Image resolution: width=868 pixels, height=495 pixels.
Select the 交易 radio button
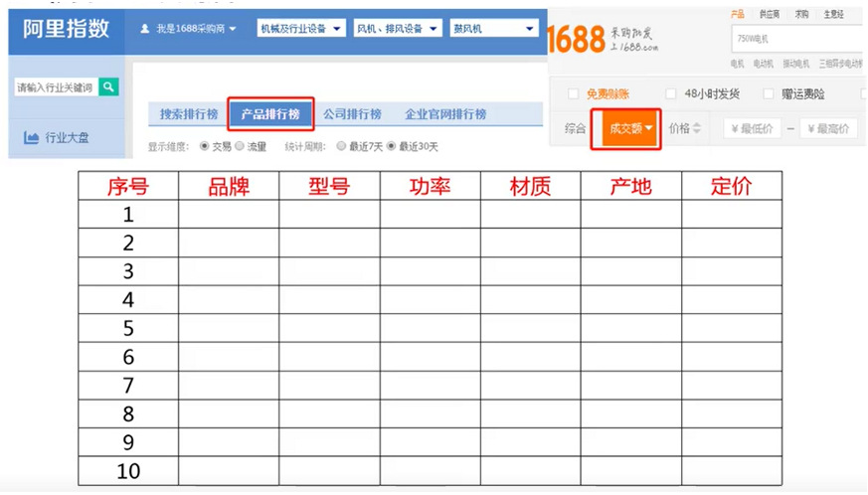(x=205, y=146)
